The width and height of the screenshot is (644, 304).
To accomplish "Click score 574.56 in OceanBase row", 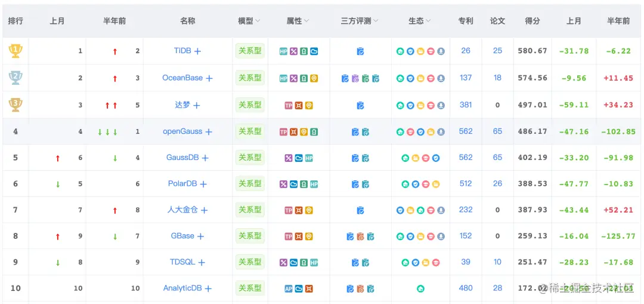I will click(x=532, y=78).
